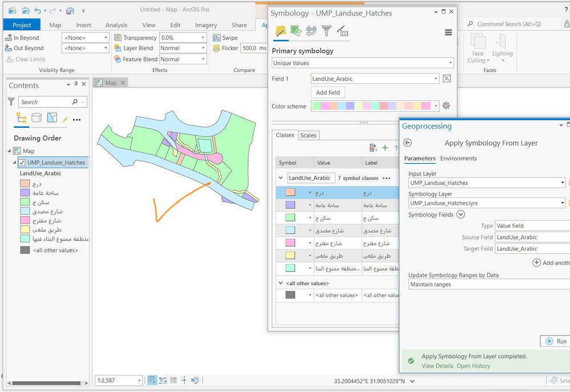Activate the Swipe compare tool
The height and width of the screenshot is (392, 570).
point(225,38)
